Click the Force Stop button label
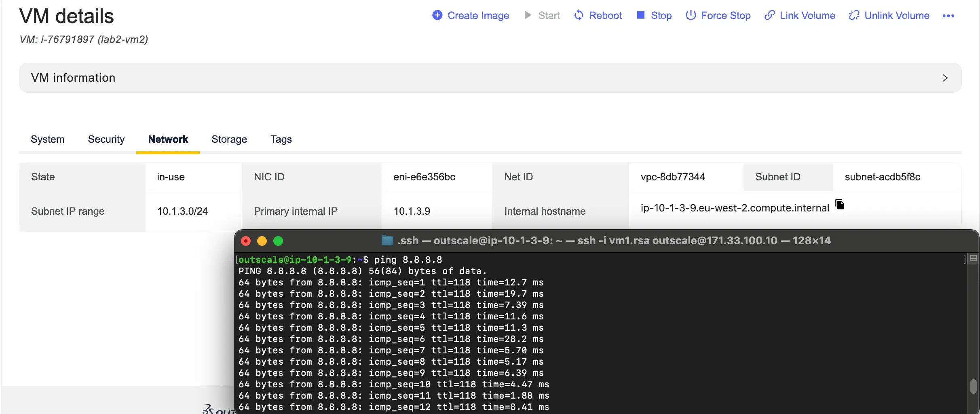Image resolution: width=980 pixels, height=414 pixels. (725, 16)
